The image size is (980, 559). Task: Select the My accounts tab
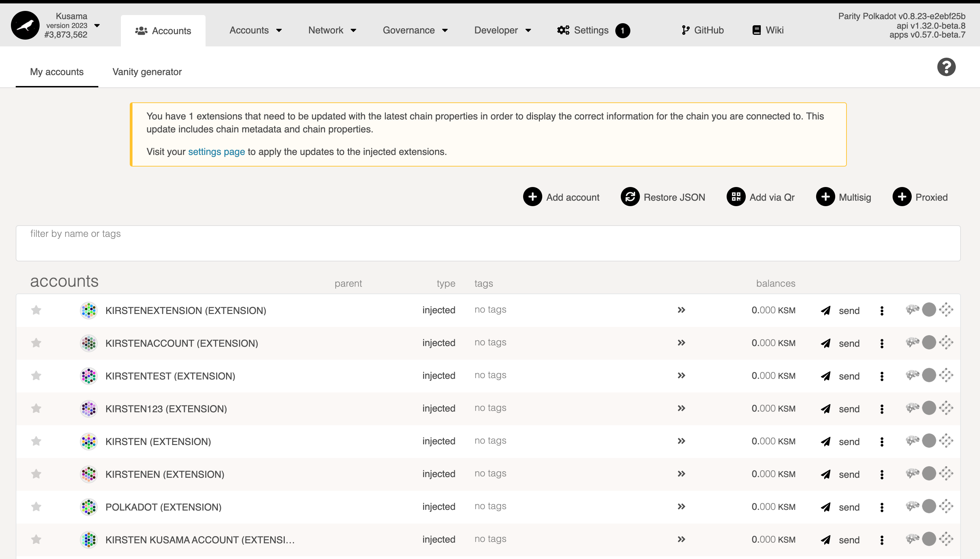57,71
